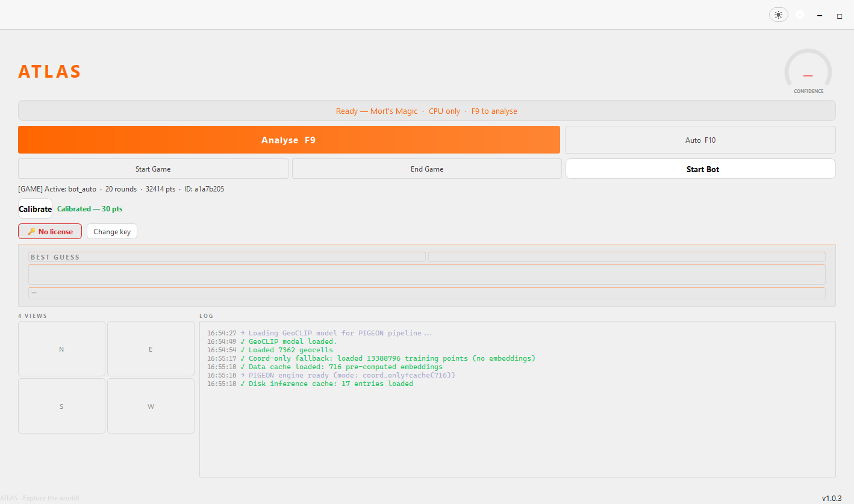End the current game
The height and width of the screenshot is (504, 854).
(426, 169)
